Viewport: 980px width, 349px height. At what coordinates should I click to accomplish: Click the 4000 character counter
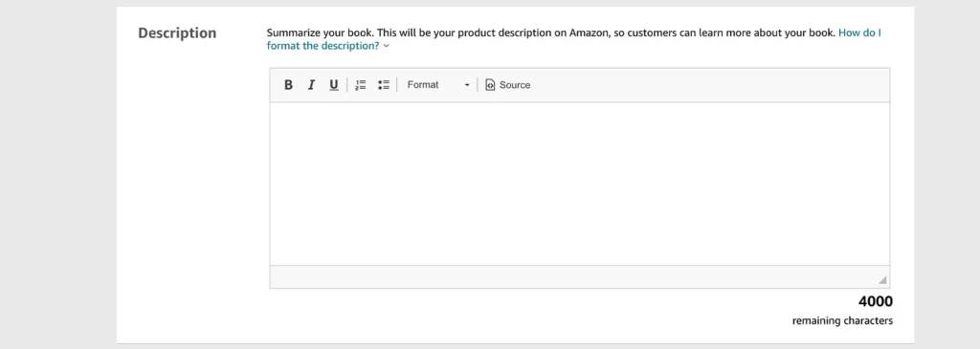click(875, 301)
